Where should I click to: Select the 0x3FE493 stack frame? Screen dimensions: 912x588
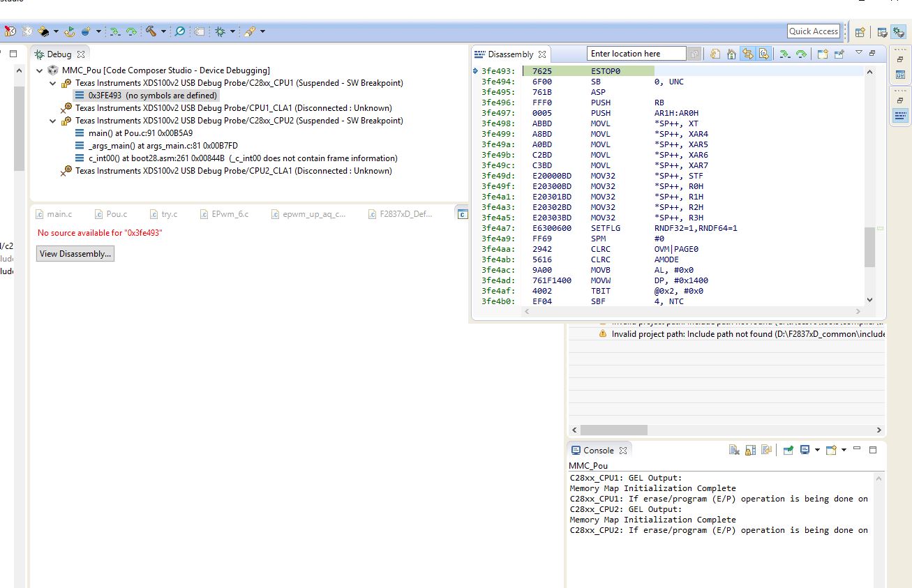coord(147,96)
